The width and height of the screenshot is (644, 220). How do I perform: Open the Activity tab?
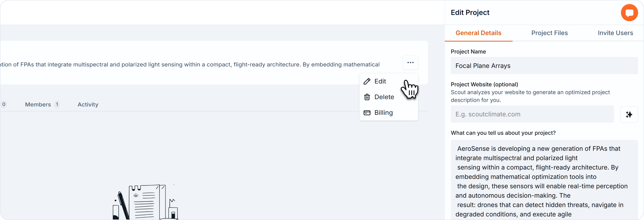pos(88,104)
